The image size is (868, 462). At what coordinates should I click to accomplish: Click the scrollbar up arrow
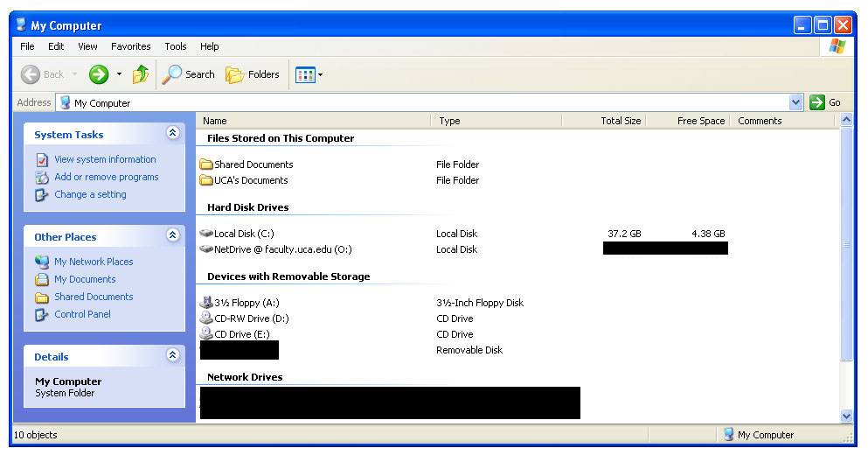coord(846,120)
